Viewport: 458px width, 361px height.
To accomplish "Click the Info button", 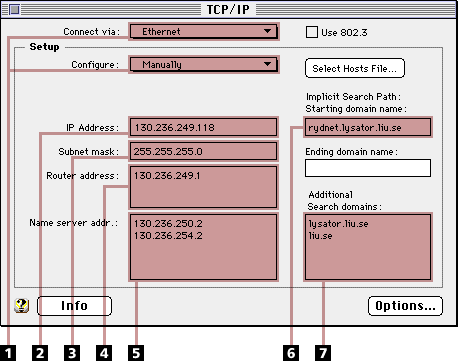I will tap(74, 306).
